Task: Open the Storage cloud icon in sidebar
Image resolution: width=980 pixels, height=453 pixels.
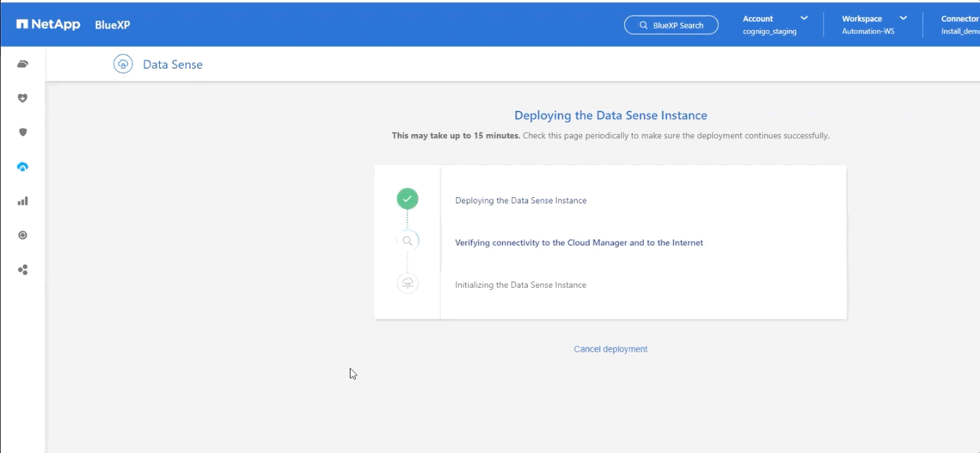Action: pyautogui.click(x=22, y=64)
